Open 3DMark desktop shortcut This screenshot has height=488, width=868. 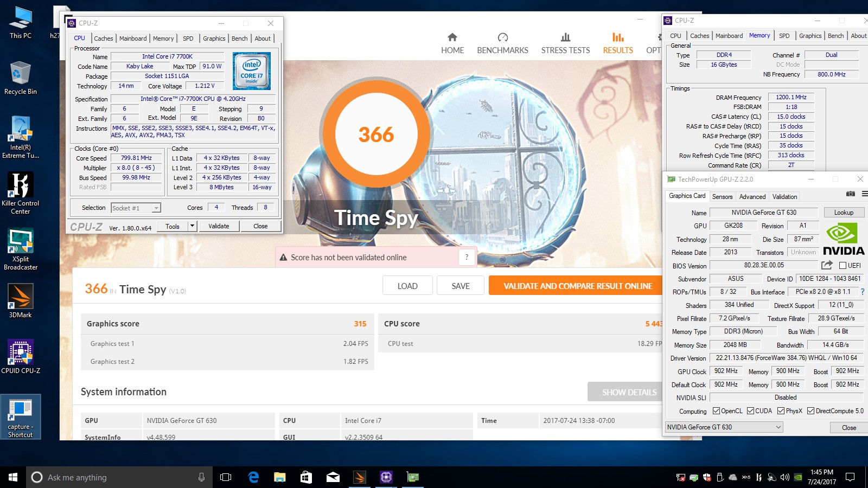click(x=21, y=301)
